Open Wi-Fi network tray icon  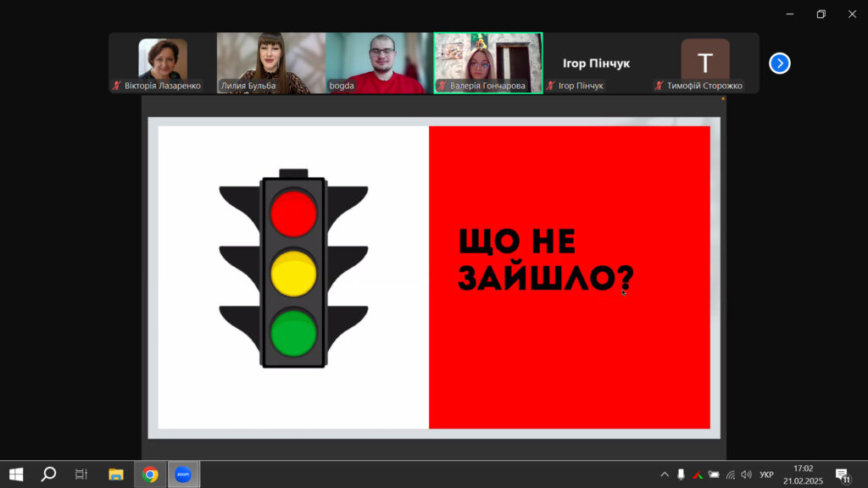(x=731, y=474)
